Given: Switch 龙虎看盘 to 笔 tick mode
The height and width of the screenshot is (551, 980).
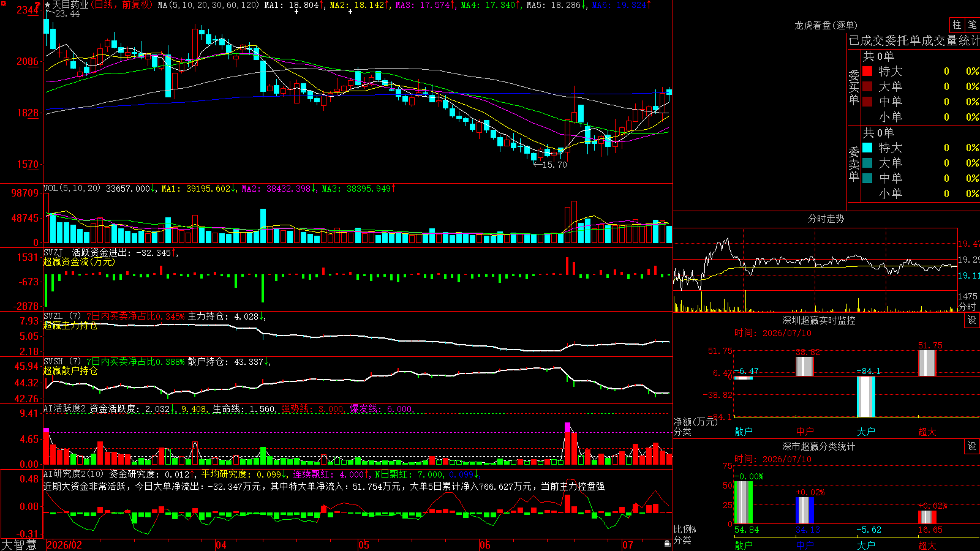Looking at the screenshot, I should pyautogui.click(x=972, y=25).
